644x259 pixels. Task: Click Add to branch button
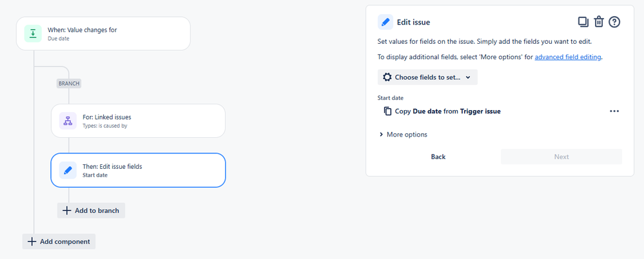[x=91, y=211]
